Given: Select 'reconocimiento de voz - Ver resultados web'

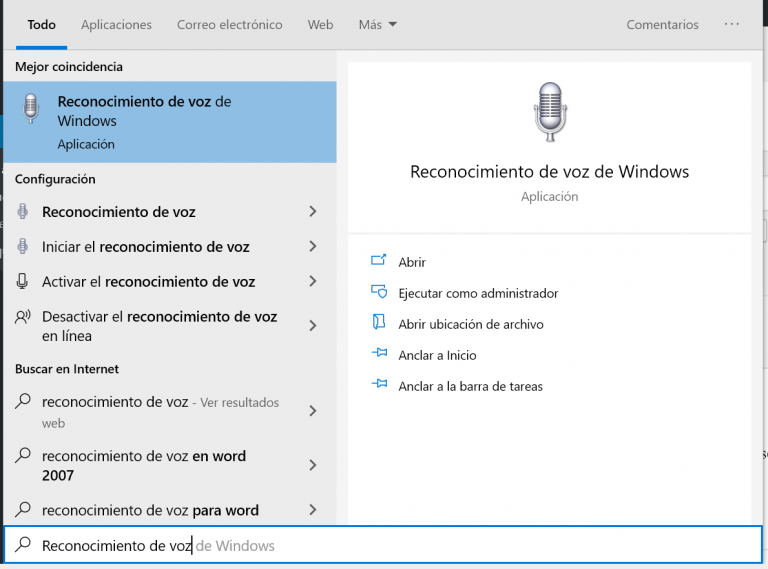Looking at the screenshot, I should pos(169,411).
